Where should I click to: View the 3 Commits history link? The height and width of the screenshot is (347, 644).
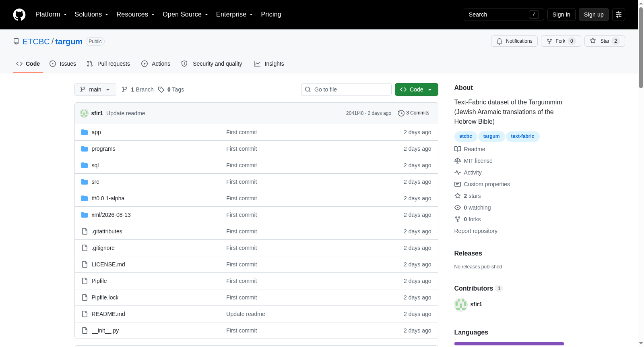point(414,113)
